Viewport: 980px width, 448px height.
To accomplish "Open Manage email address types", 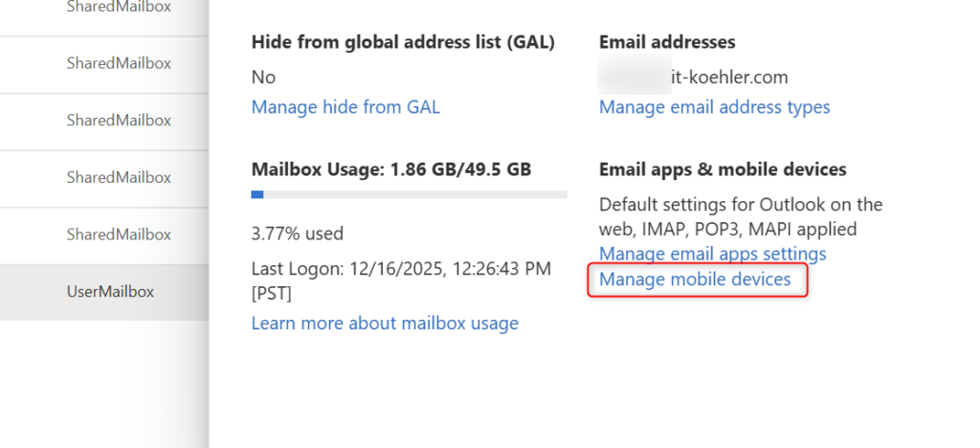I will [x=714, y=107].
